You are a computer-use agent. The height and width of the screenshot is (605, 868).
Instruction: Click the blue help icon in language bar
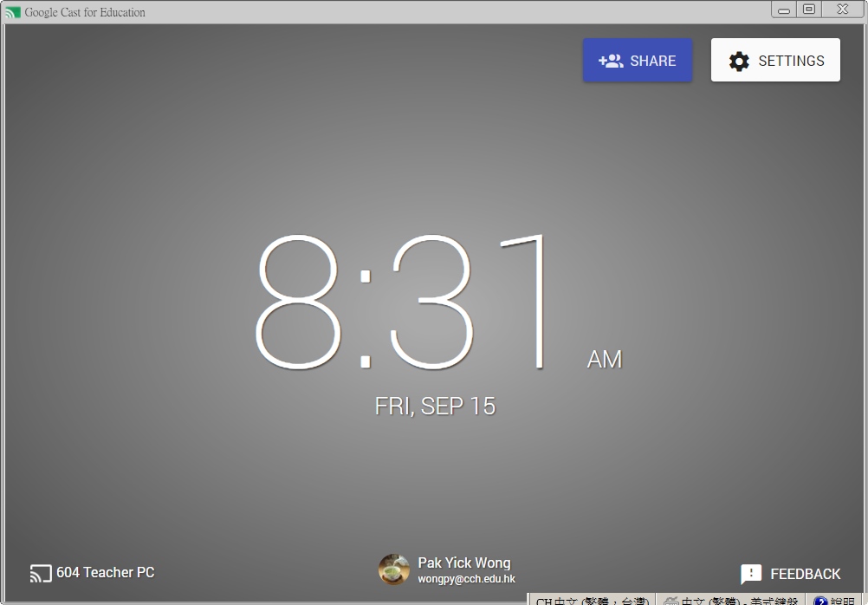pos(820,600)
